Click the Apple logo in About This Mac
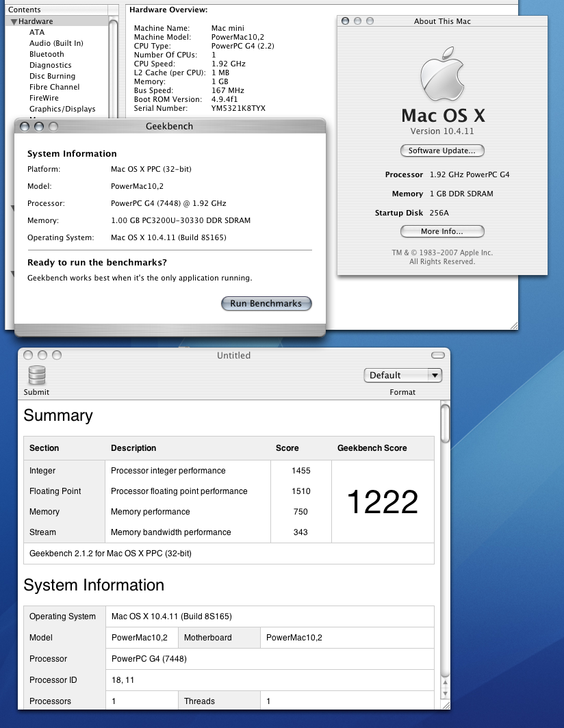Image resolution: width=564 pixels, height=728 pixels. 442,74
